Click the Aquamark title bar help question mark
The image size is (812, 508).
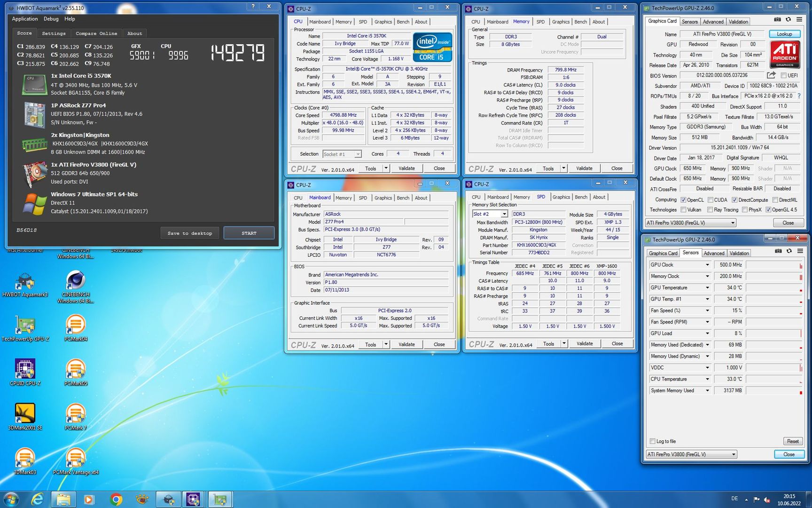tap(253, 7)
